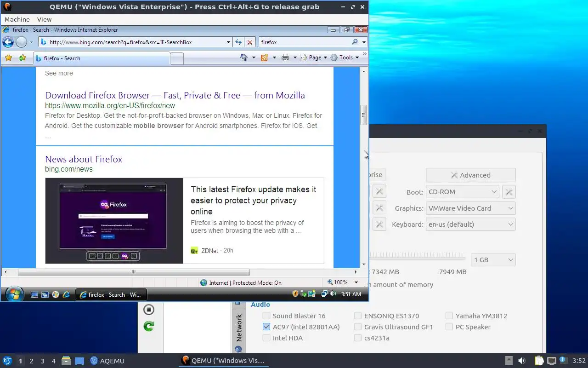Click the IE Refresh button beside address bar
Viewport: 588px width, 368px height.
(x=238, y=42)
